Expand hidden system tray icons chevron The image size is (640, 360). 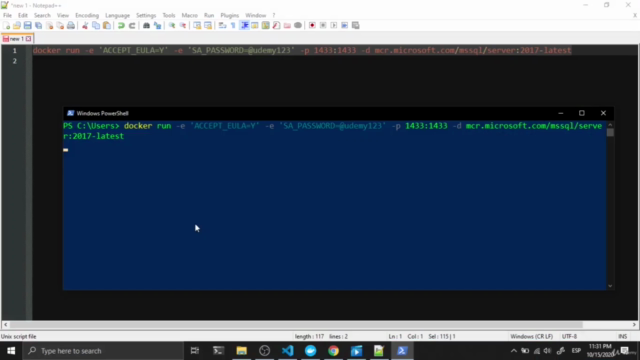(513, 351)
